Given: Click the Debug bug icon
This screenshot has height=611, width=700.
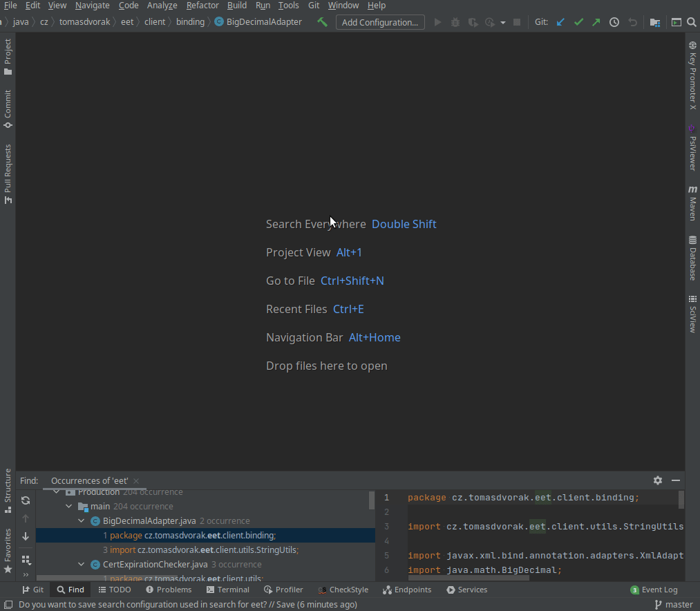Looking at the screenshot, I should point(455,22).
